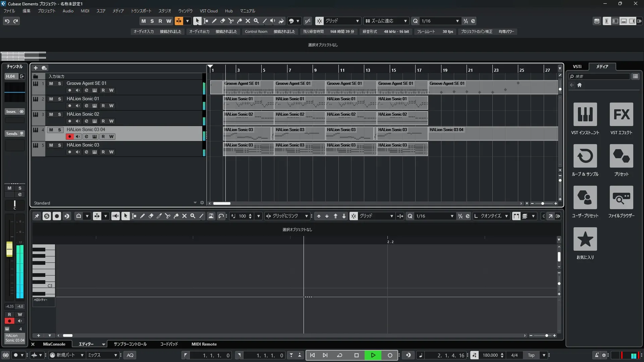Open the MIDI menu
644x362 pixels.
point(85,11)
